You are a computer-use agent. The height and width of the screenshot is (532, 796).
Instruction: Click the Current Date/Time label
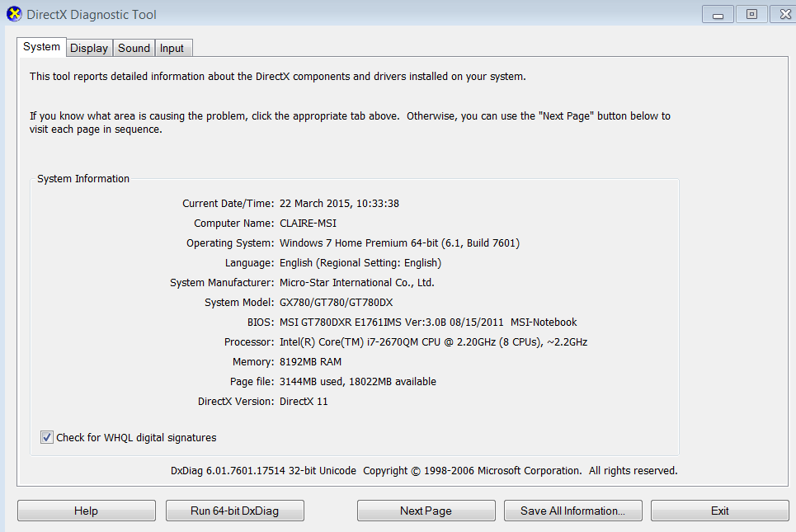pos(228,204)
